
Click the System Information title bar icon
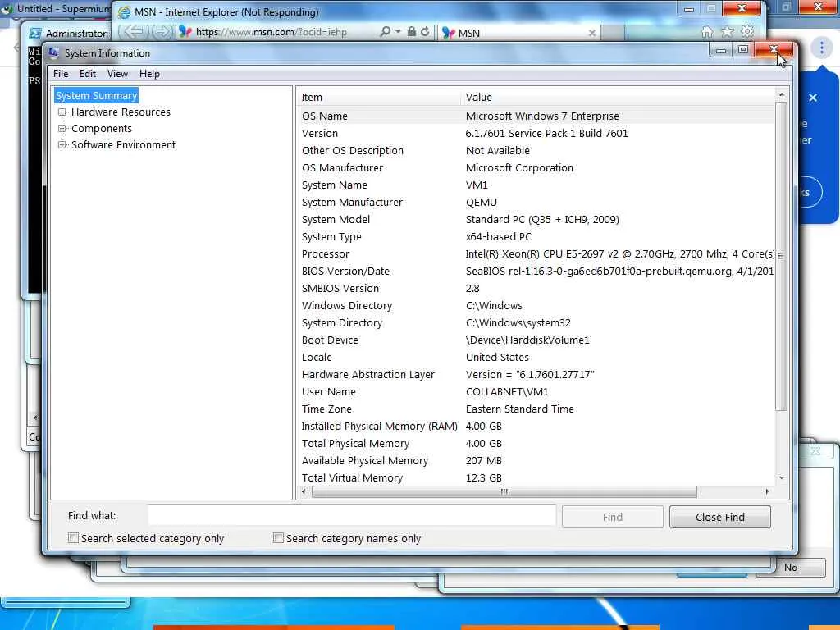pyautogui.click(x=53, y=52)
